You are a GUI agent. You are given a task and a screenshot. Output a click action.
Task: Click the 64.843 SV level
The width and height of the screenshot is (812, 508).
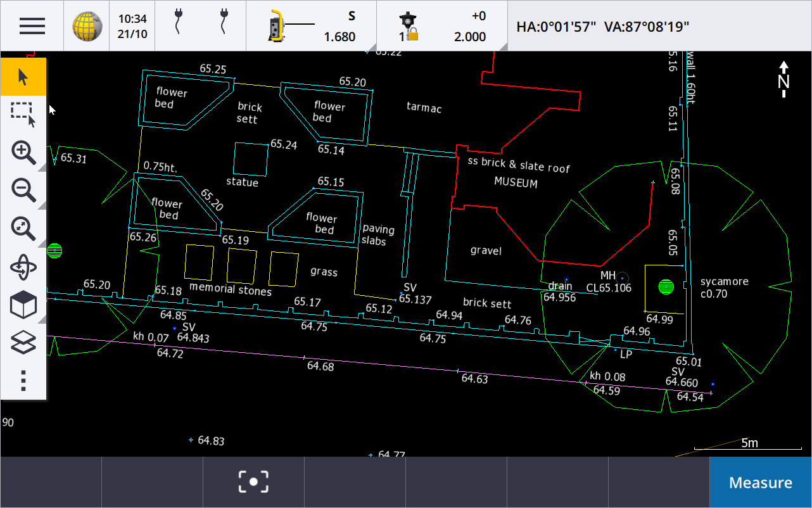click(x=193, y=338)
